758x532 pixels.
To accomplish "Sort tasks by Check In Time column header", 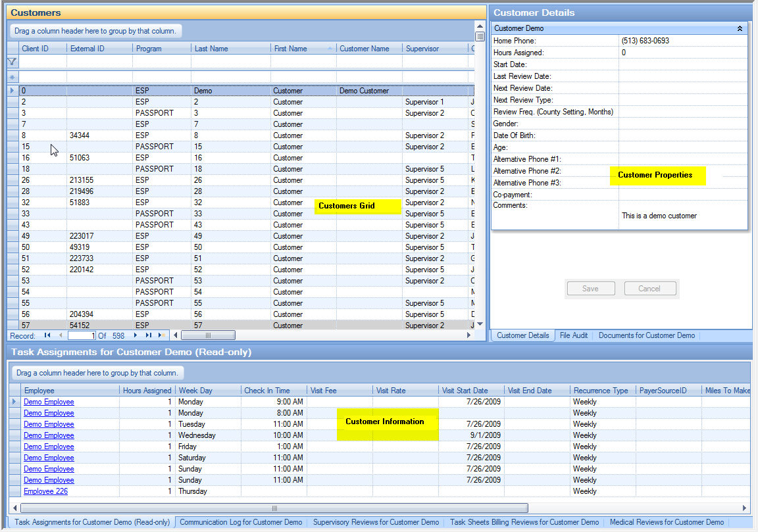I will coord(274,391).
